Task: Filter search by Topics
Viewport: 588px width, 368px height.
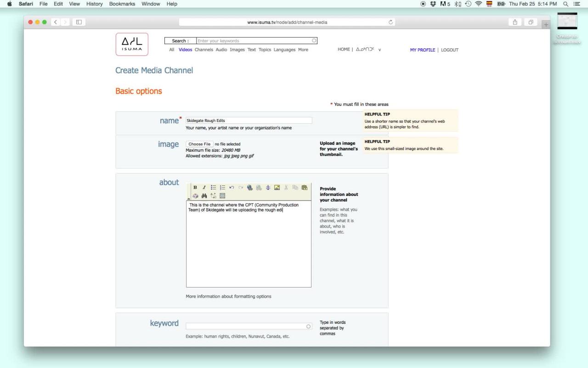Action: pyautogui.click(x=265, y=50)
